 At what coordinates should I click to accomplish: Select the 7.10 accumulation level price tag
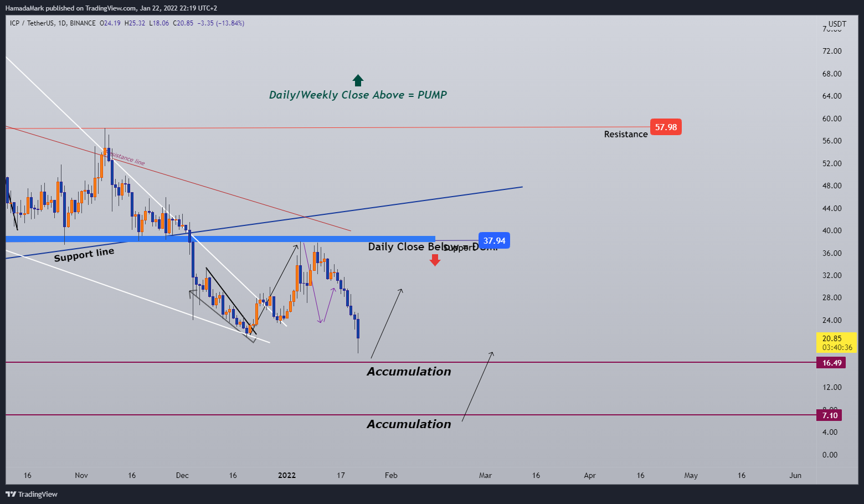830,415
